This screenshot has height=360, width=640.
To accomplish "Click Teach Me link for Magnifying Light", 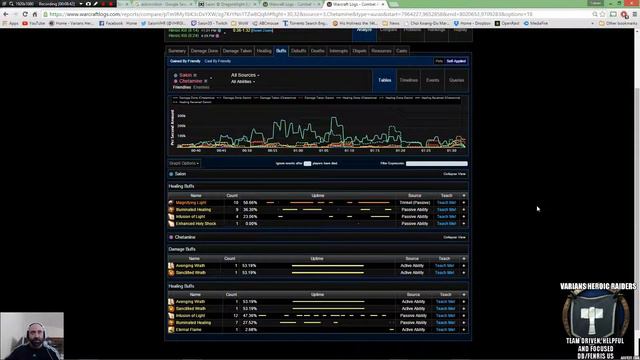I will click(446, 202).
